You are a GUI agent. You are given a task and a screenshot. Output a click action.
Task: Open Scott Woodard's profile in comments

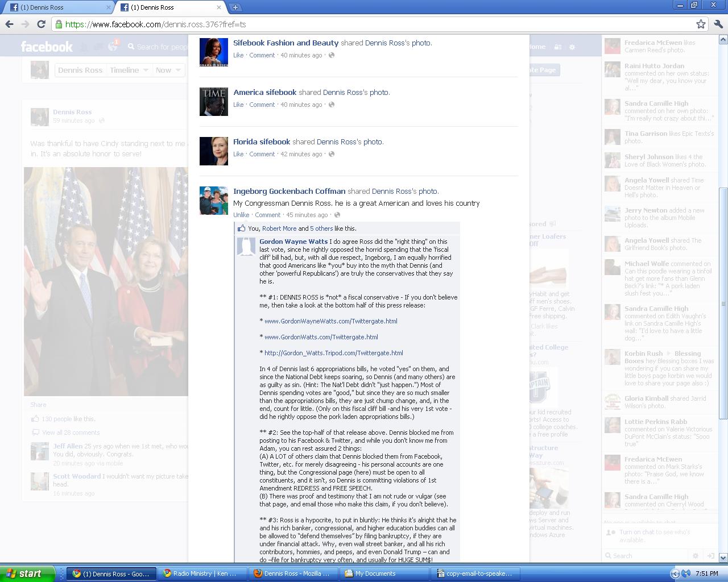[77, 476]
